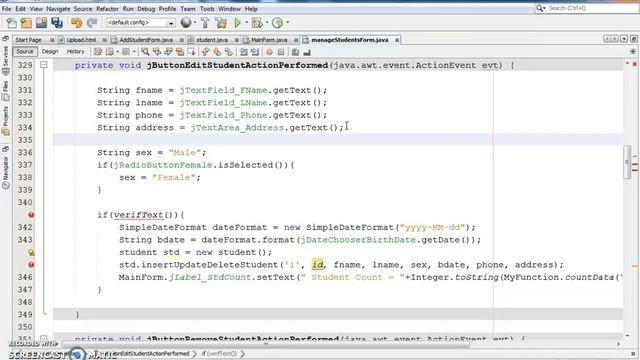Switch editor to Source view
This screenshot has width=640, height=360.
(x=24, y=51)
